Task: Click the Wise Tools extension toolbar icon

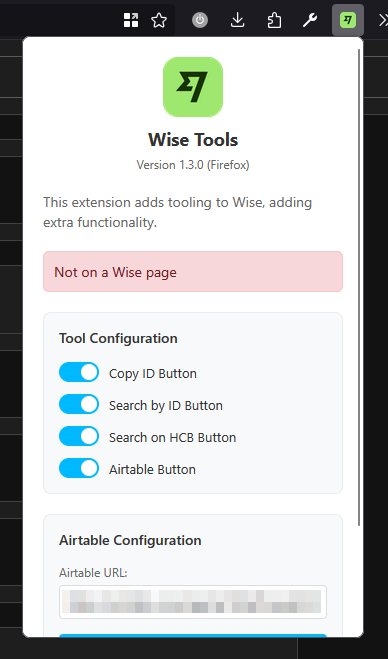Action: point(348,20)
